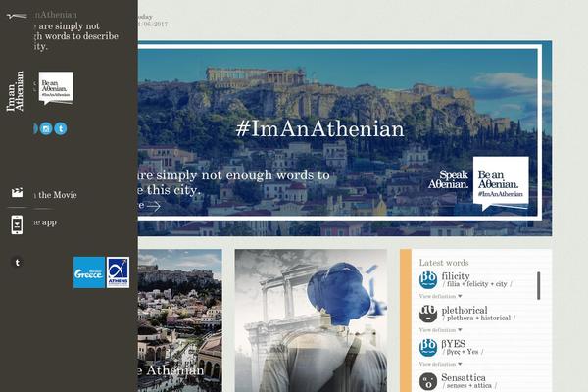Click the Speak Athenian logo in the banner
This screenshot has width=588, height=392.
449,179
